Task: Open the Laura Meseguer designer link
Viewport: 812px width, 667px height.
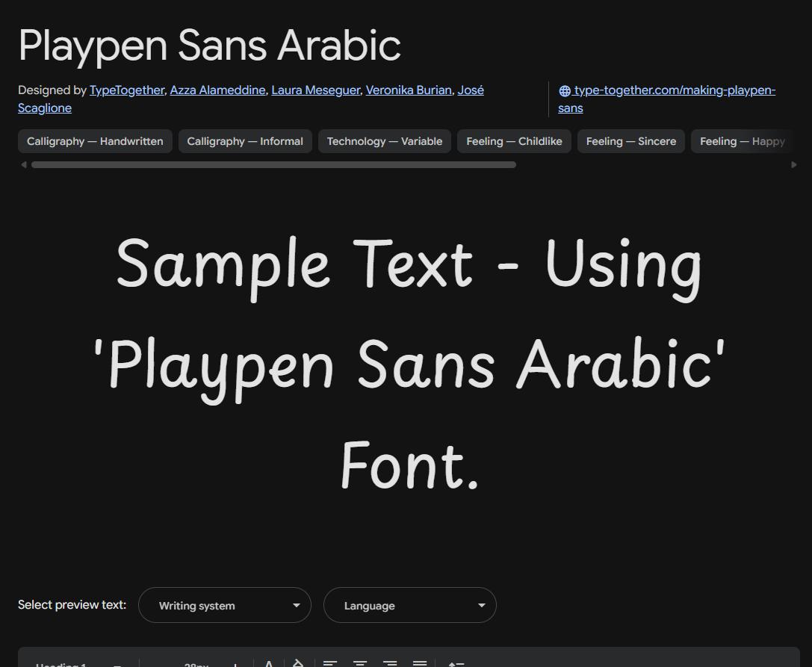Action: 315,90
